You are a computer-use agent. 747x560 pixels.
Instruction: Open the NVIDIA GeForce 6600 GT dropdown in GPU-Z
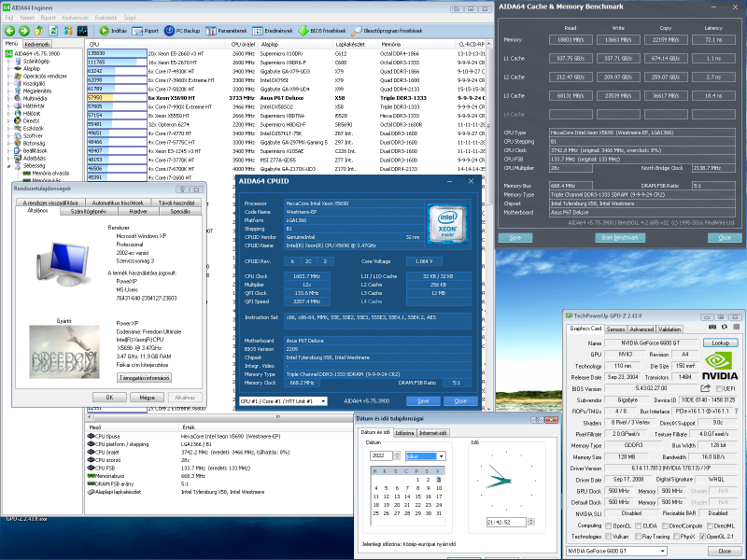coord(616,551)
